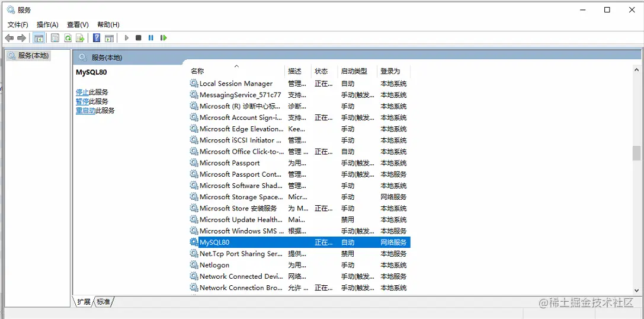Click the scrollbar's up arrow
The image size is (644, 319).
tap(636, 71)
